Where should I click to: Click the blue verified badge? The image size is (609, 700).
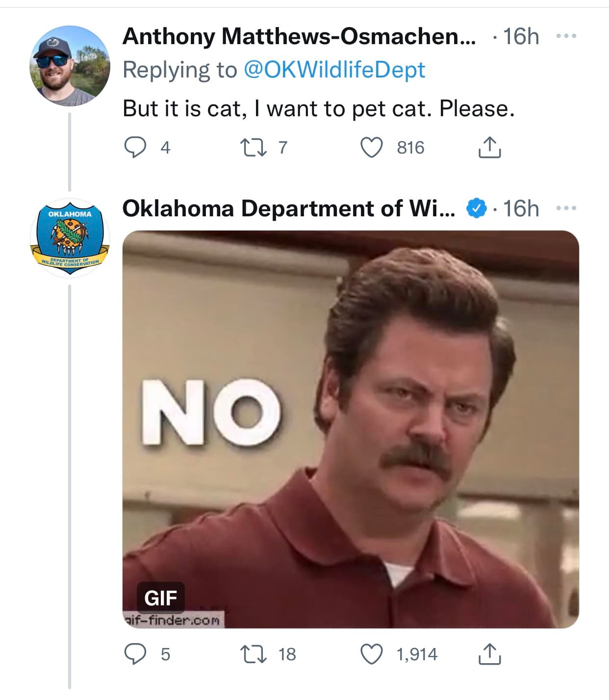476,208
